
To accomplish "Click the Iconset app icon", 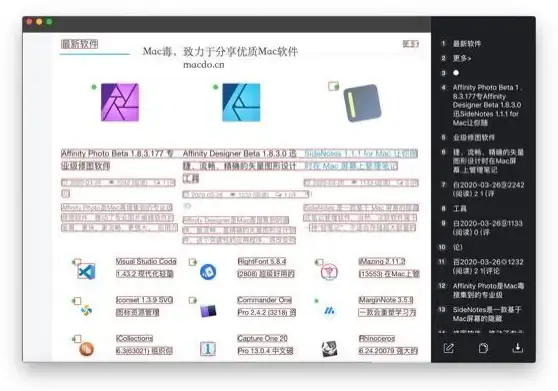I will coord(86,310).
